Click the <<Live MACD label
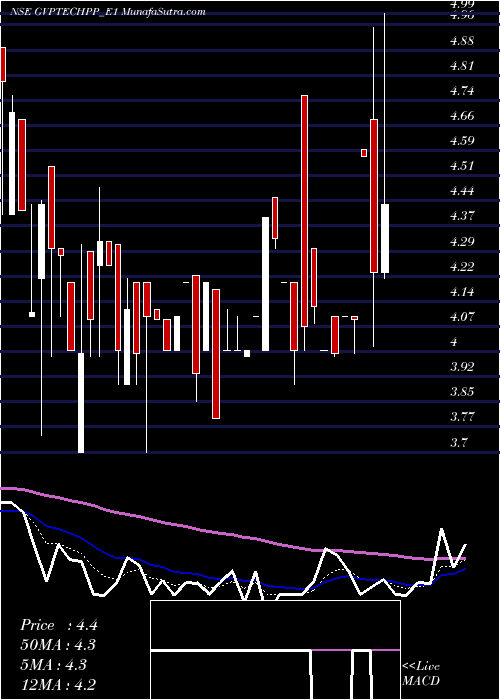This screenshot has width=500, height=700. coord(421,674)
